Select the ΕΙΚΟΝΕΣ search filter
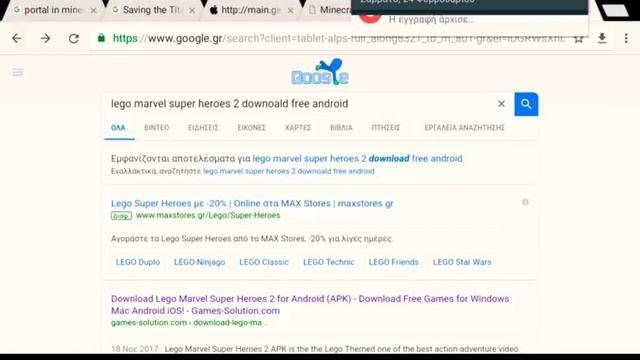Viewport: 640px width, 360px height. click(251, 128)
